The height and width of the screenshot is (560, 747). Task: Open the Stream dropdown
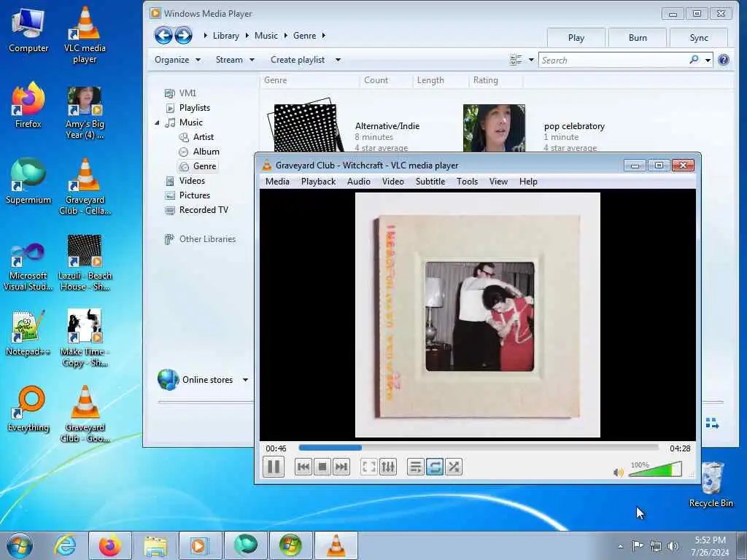click(235, 60)
